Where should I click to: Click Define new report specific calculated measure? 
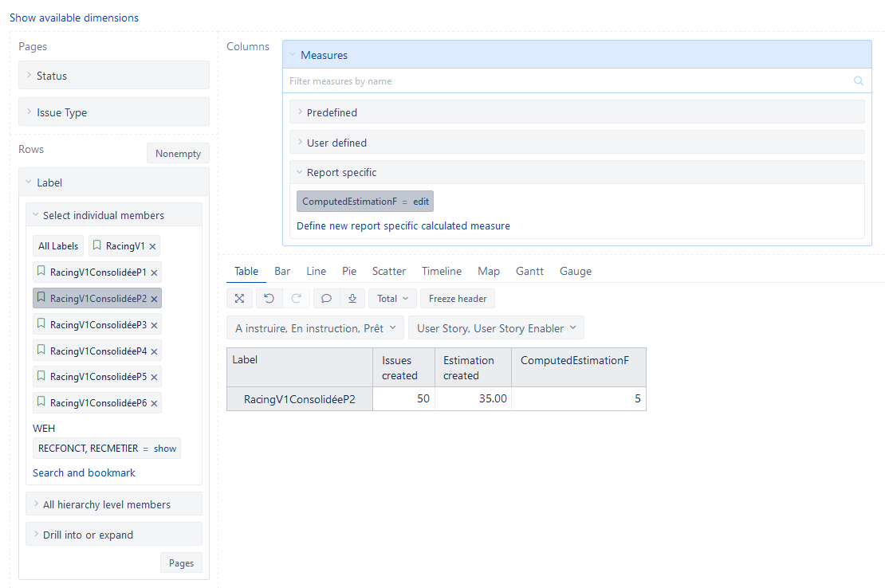tap(403, 225)
